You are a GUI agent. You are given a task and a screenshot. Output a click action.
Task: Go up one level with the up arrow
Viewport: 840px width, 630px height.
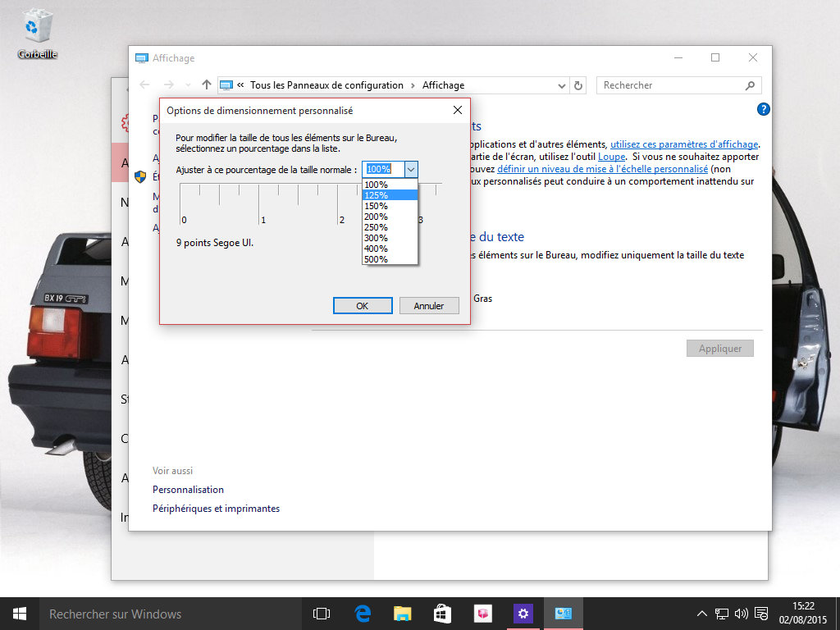coord(207,85)
